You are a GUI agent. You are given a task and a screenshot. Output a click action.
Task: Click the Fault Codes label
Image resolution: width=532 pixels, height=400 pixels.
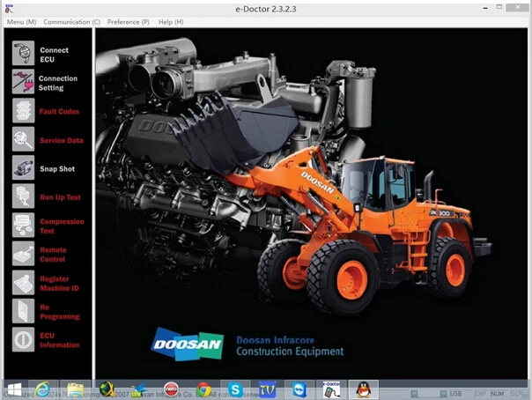[x=59, y=111]
